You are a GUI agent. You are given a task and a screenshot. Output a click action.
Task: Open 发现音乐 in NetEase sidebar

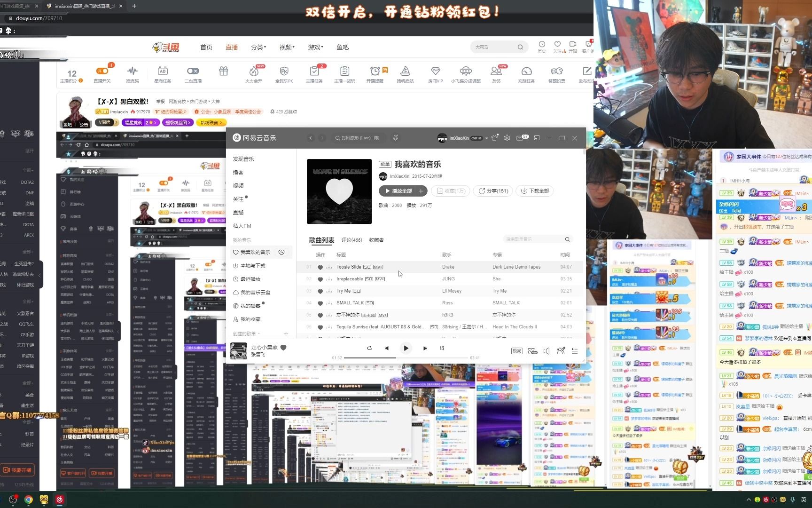click(x=243, y=159)
